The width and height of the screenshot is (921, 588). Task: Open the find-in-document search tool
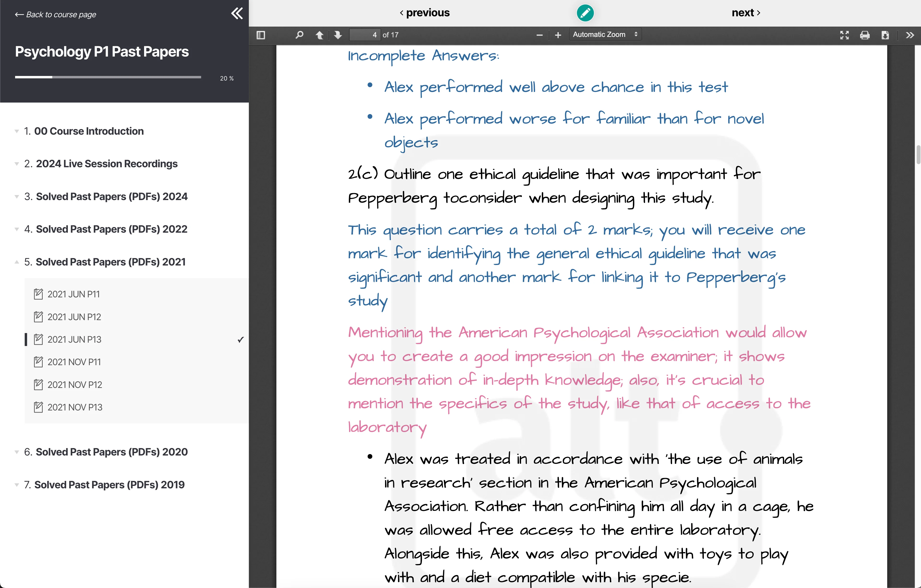click(x=299, y=35)
